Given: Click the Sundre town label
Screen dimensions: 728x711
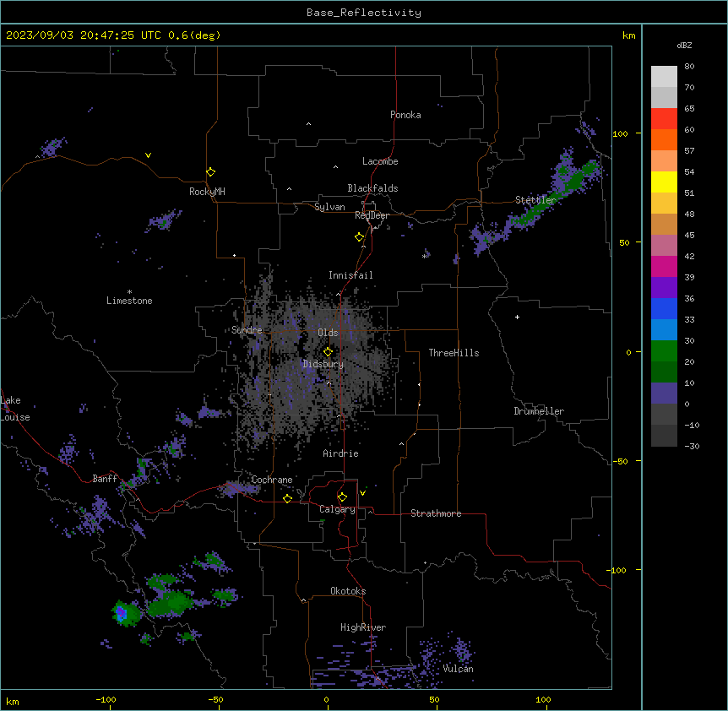Looking at the screenshot, I should [x=247, y=330].
